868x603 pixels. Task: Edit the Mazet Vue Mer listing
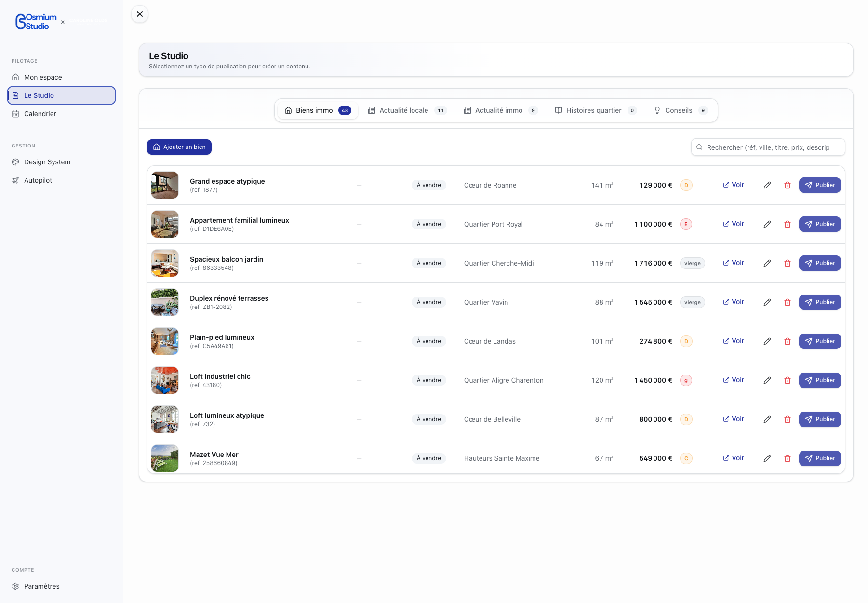(767, 458)
